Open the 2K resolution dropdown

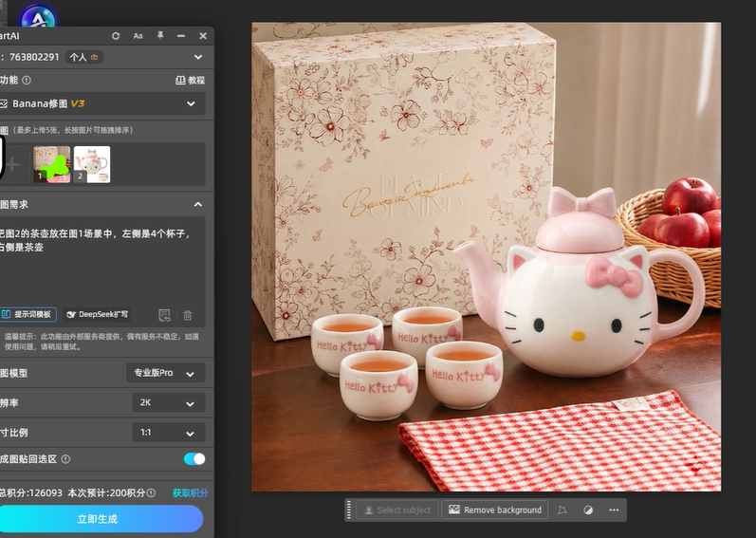tap(169, 402)
